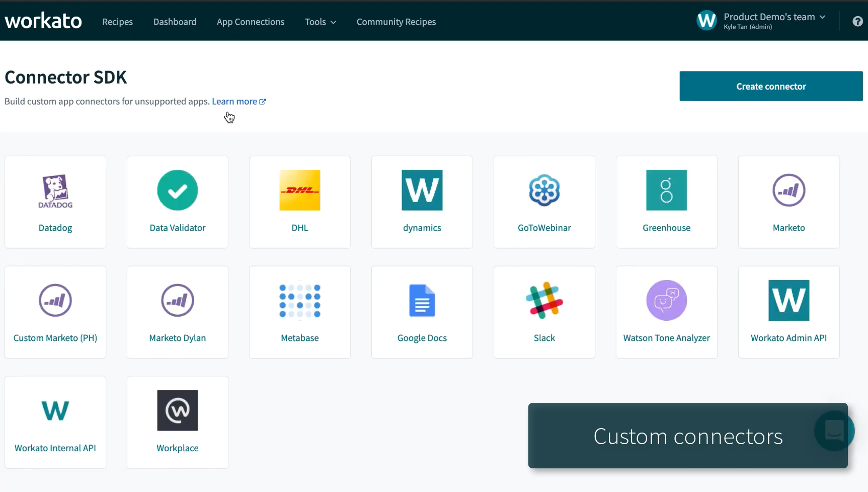
Task: Click the Data Validator name label
Action: [178, 228]
